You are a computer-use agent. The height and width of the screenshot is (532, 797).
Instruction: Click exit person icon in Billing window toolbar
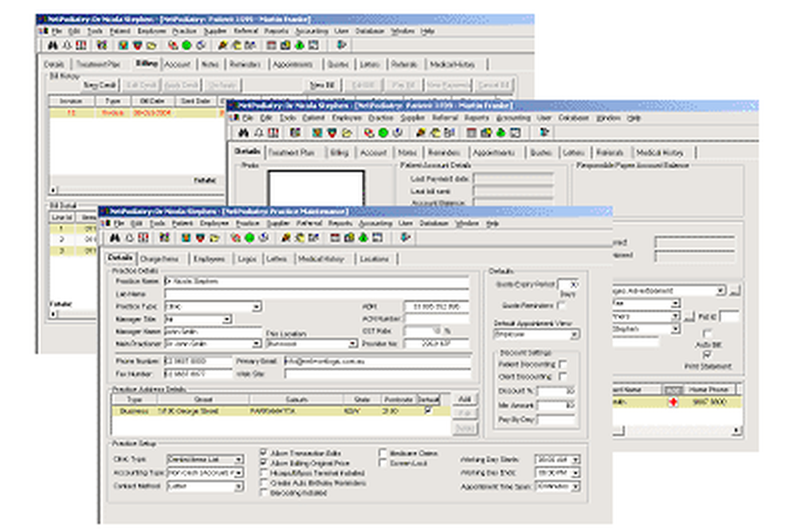pyautogui.click(x=342, y=45)
